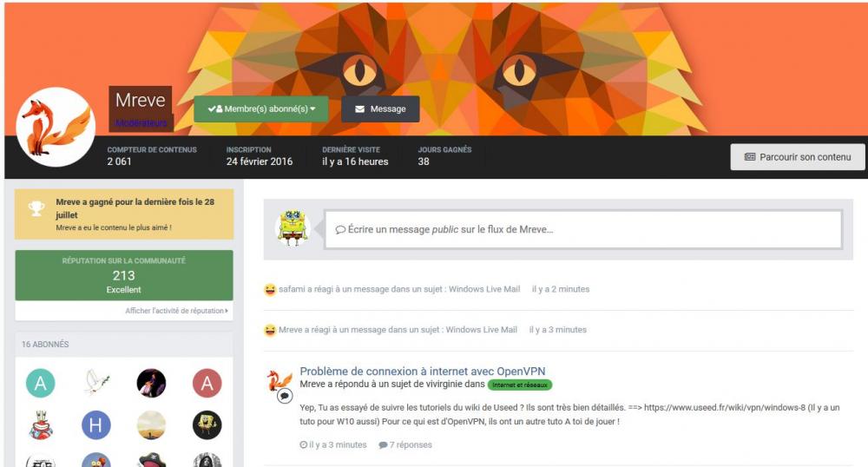Screen dimensions: 868x467
Task: Open the blue letter H subscriber avatar
Action: tap(95, 425)
